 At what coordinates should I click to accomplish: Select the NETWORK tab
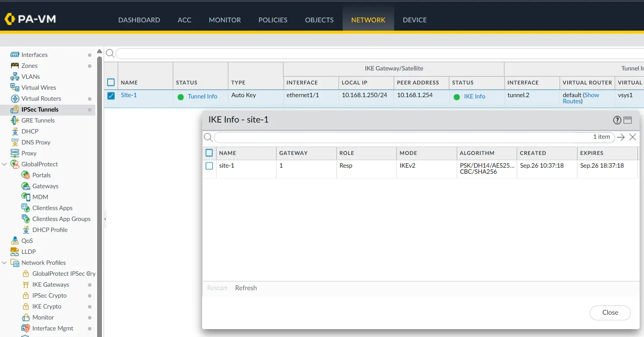368,20
